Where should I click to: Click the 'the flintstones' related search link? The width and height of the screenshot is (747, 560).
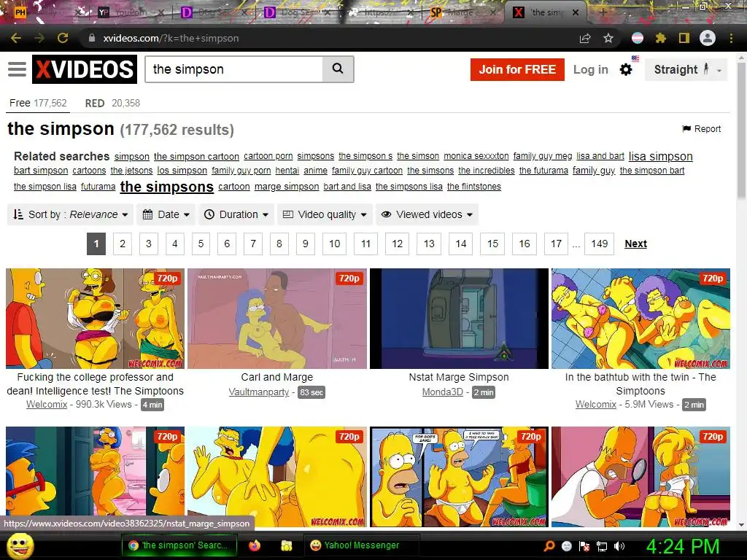[474, 186]
